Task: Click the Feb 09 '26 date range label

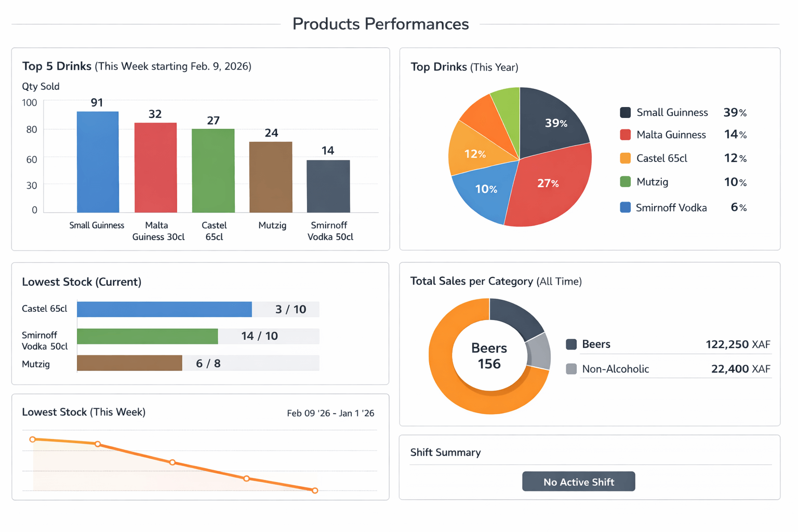Action: 330,413
